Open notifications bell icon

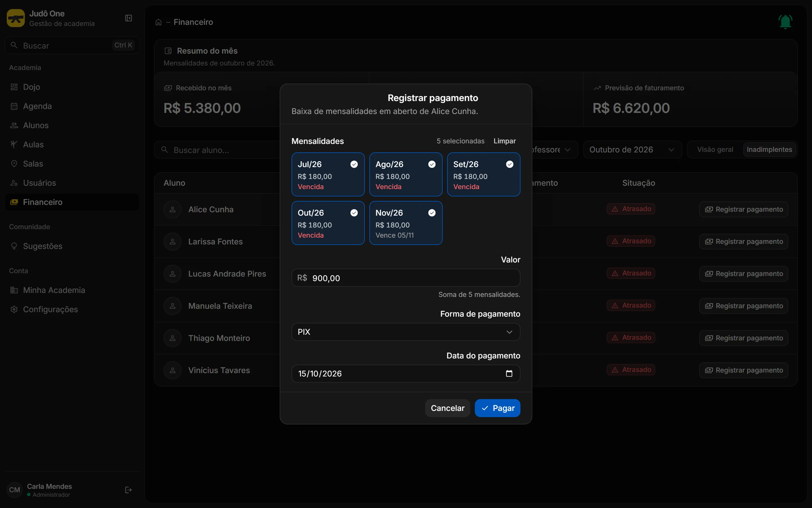(785, 21)
